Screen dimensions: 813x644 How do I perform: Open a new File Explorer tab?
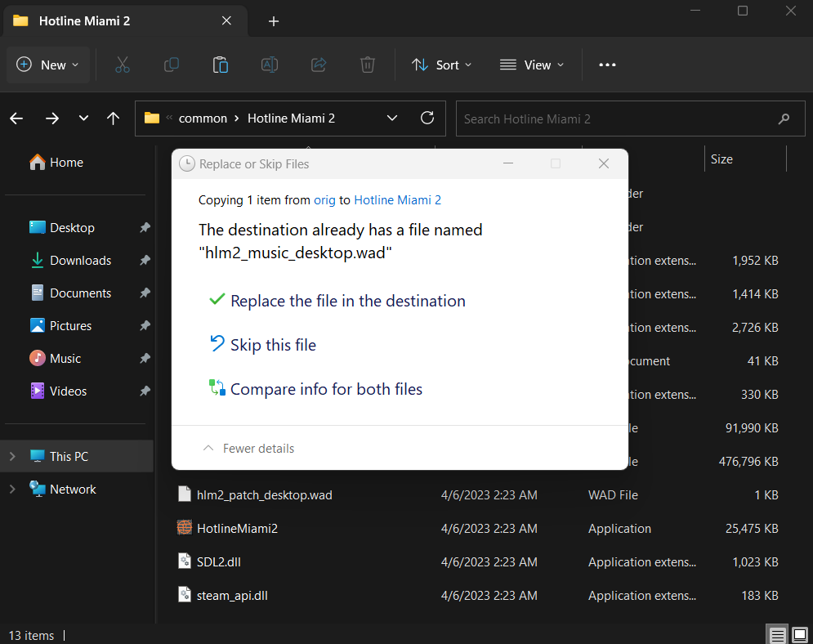[274, 21]
